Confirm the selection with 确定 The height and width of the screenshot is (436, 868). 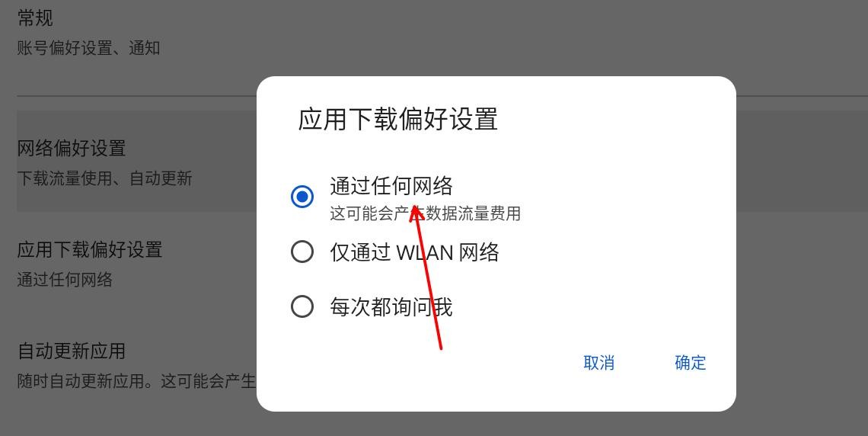point(691,363)
